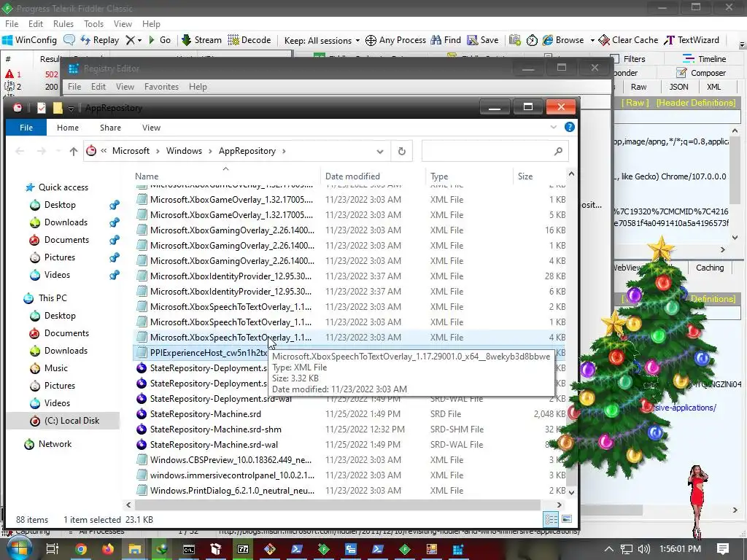Select Downloads under Quick access
The width and height of the screenshot is (747, 560).
tap(66, 222)
